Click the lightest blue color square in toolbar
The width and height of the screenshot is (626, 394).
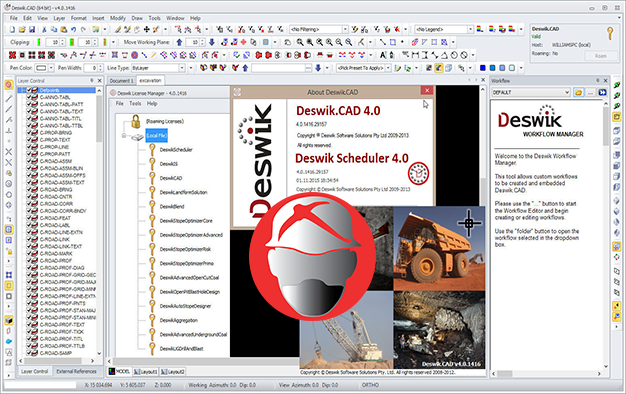(x=512, y=68)
